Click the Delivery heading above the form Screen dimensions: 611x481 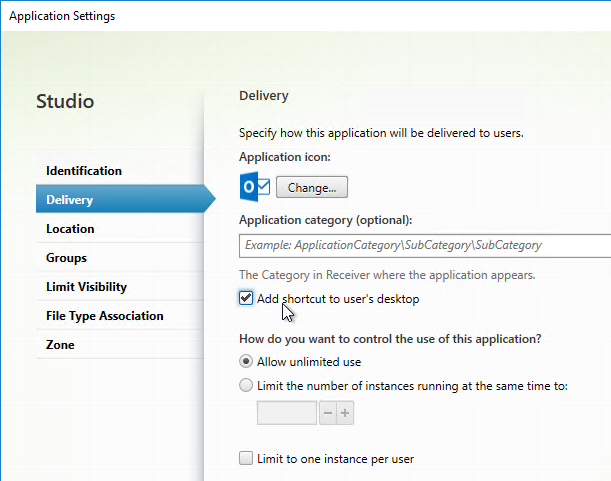[264, 96]
